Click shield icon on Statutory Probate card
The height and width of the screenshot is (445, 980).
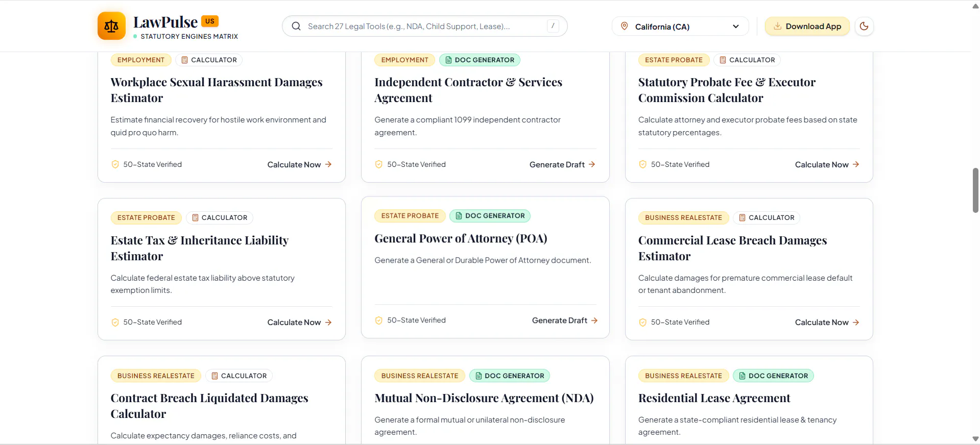click(642, 164)
